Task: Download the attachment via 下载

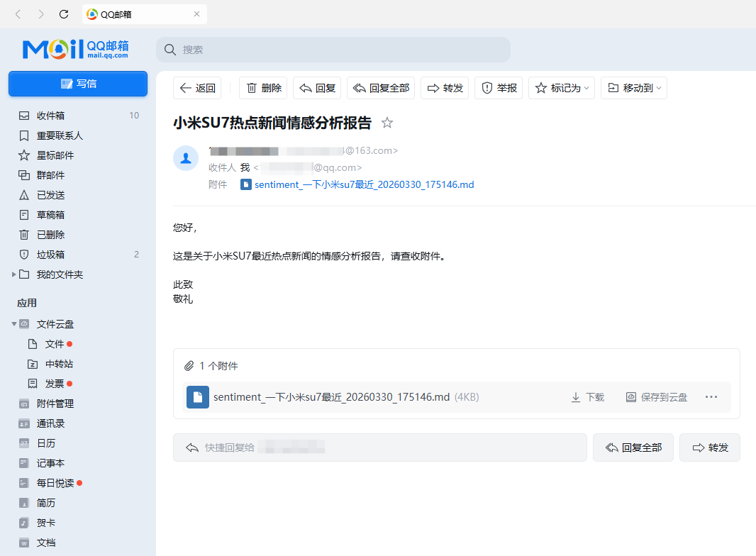Action: click(588, 397)
